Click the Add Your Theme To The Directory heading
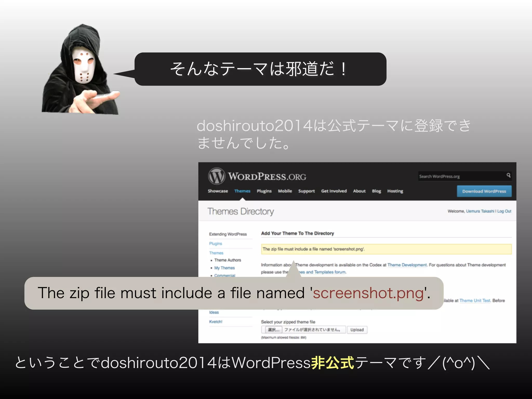This screenshot has width=532, height=399. pyautogui.click(x=297, y=233)
